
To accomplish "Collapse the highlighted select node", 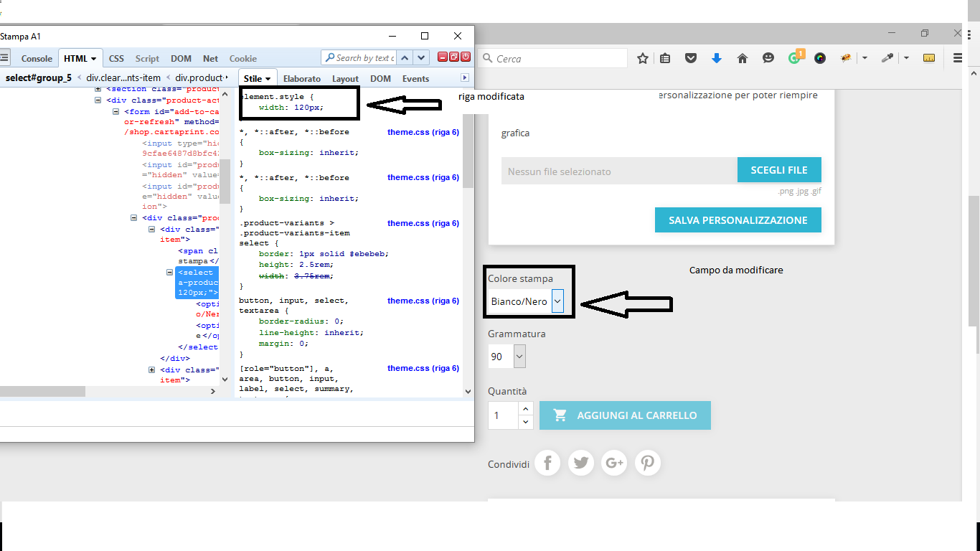I will click(170, 273).
